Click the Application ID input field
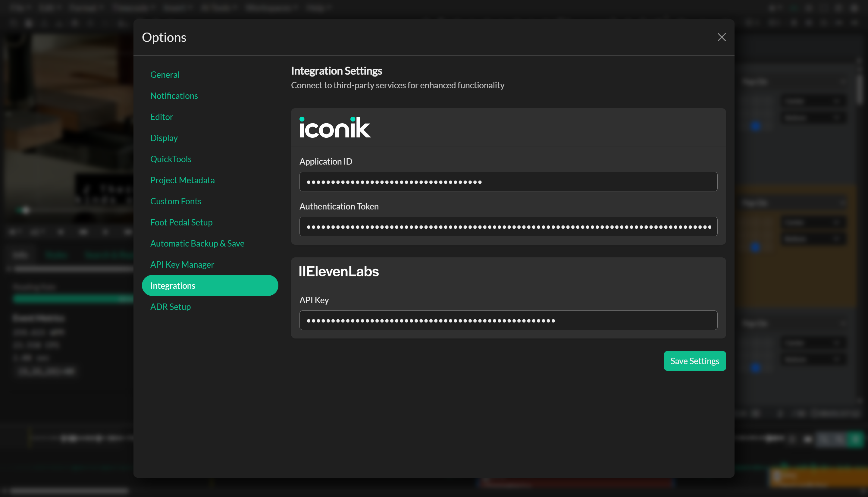This screenshot has width=868, height=497. point(508,181)
